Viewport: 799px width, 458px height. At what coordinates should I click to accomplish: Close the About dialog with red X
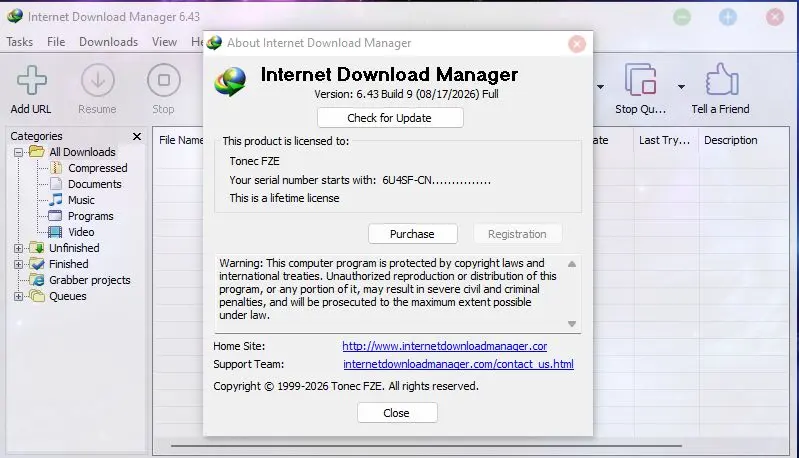click(x=577, y=44)
